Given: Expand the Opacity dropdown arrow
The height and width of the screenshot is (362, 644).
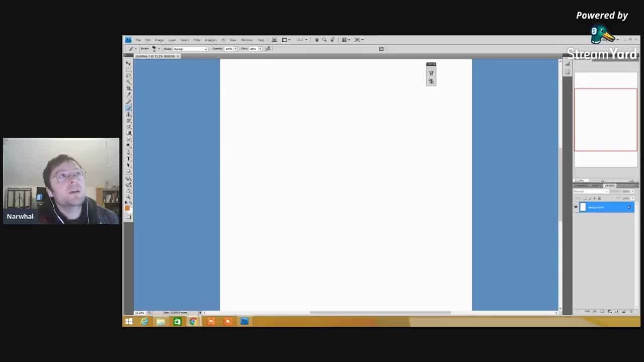Looking at the screenshot, I should [x=236, y=49].
